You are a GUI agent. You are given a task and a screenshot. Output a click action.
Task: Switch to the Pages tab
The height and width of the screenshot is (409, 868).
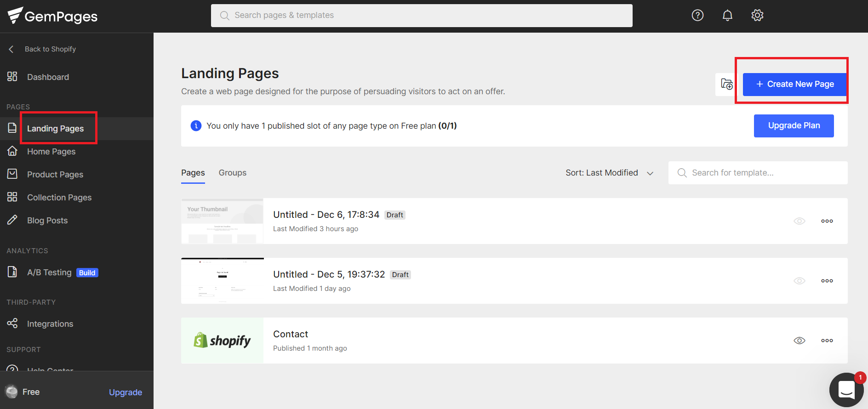coord(193,173)
